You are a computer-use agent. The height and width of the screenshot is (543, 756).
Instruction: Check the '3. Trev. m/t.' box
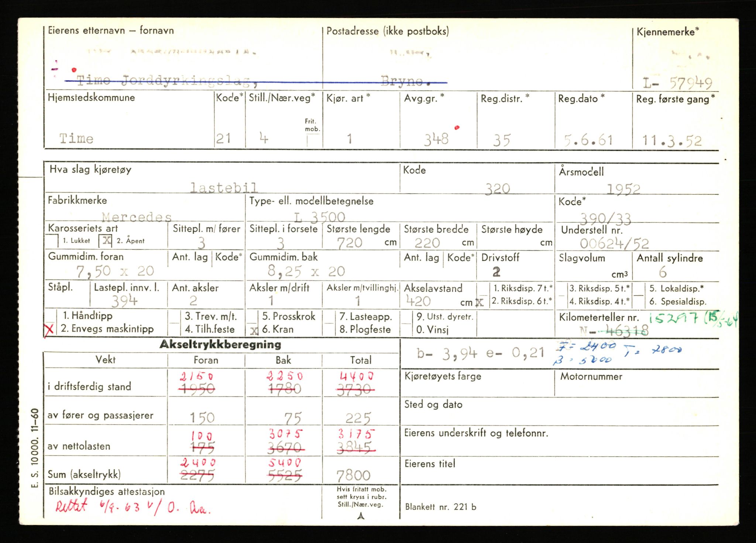(174, 317)
